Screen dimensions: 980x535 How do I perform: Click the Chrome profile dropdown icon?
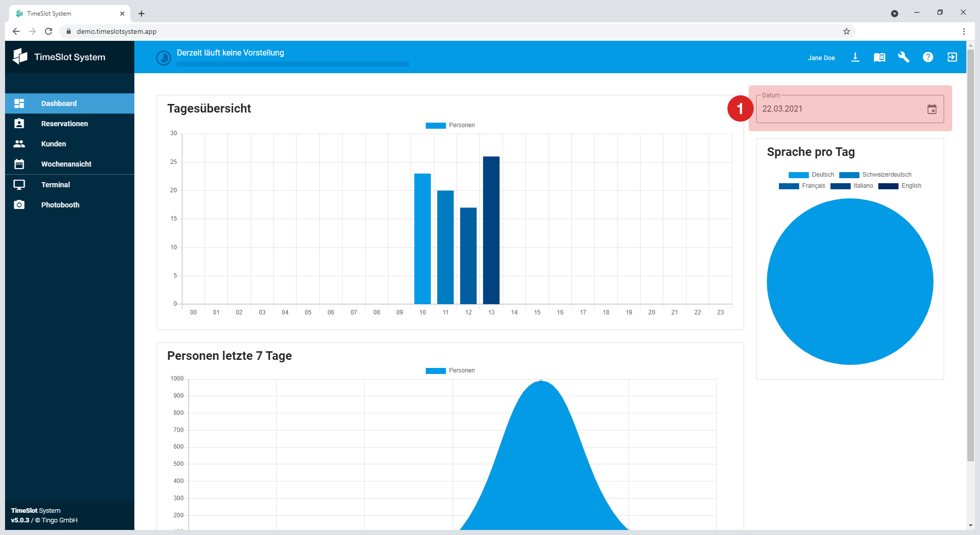click(895, 14)
